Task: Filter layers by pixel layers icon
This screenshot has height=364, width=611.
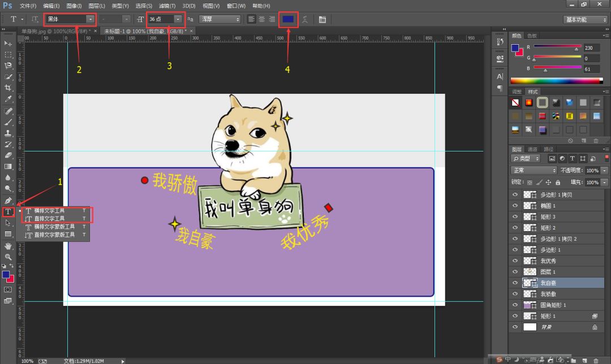Action: (552, 158)
